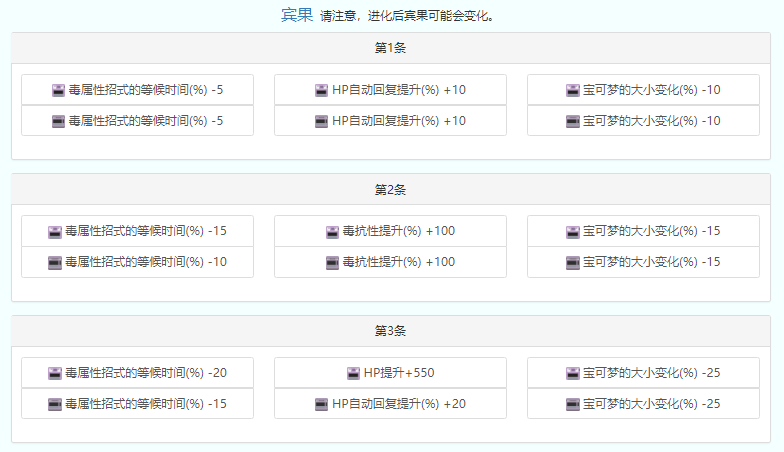Click the dark icon beside HP自动回复提升(%) +20

tap(321, 404)
